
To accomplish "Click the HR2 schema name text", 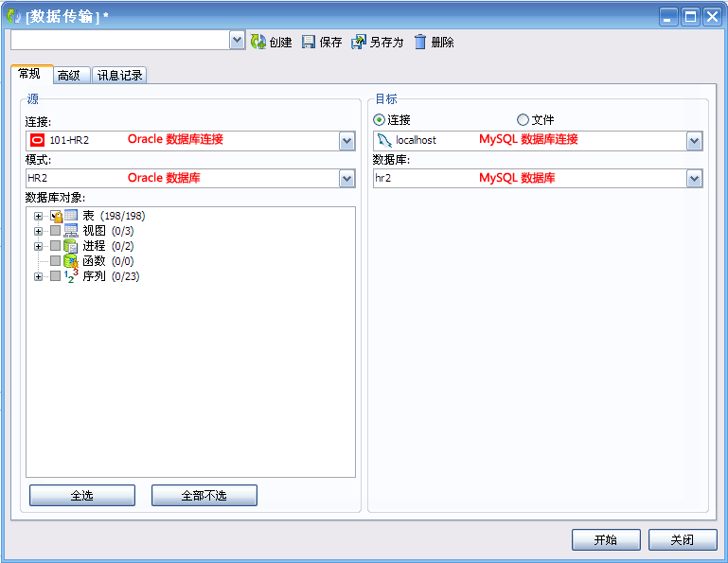I will coord(38,178).
